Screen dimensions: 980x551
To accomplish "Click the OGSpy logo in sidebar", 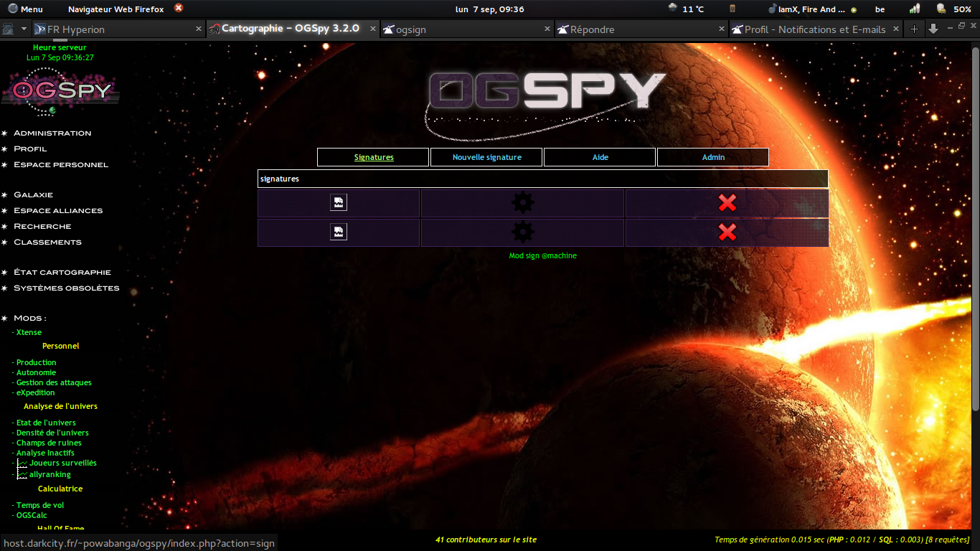I will pos(60,91).
